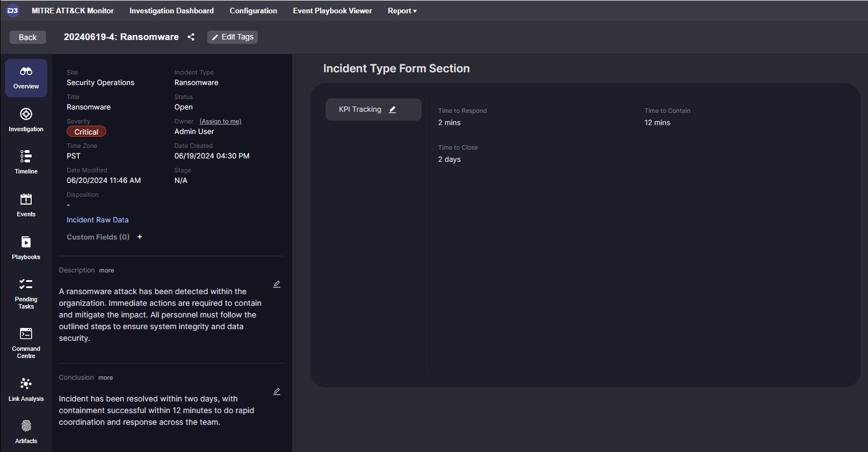Screen dimensions: 868x452
Task: Click the share icon beside incident title
Action: [x=191, y=37]
